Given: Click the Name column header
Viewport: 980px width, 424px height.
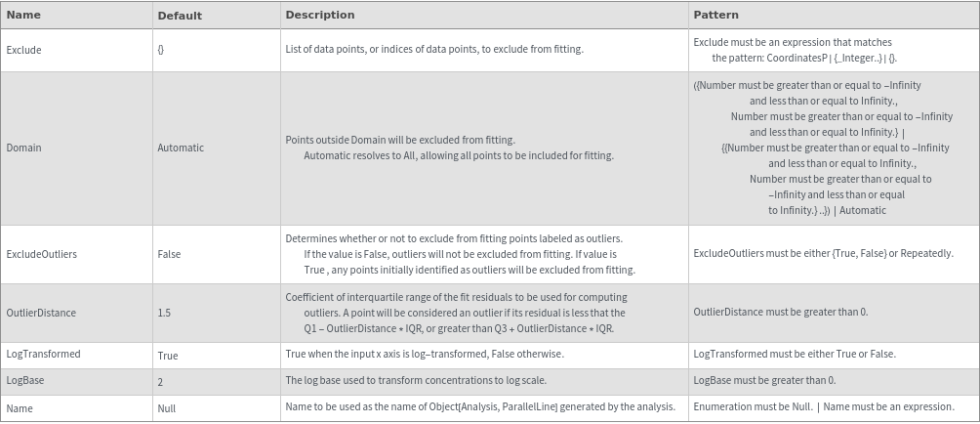Looking at the screenshot, I should click(x=23, y=15).
